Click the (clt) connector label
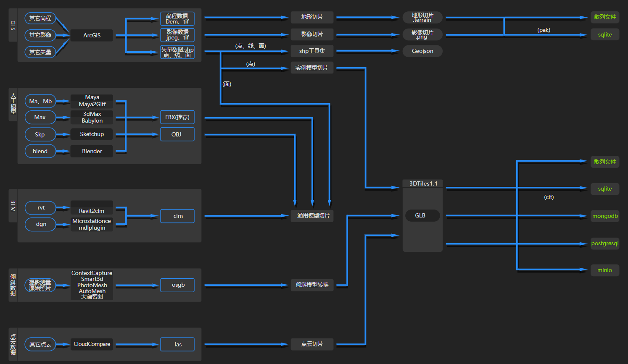The width and height of the screenshot is (628, 364). [x=549, y=197]
